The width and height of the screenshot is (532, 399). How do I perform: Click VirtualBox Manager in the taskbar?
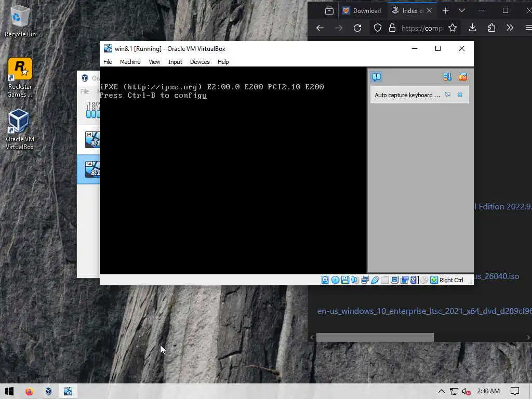point(48,391)
